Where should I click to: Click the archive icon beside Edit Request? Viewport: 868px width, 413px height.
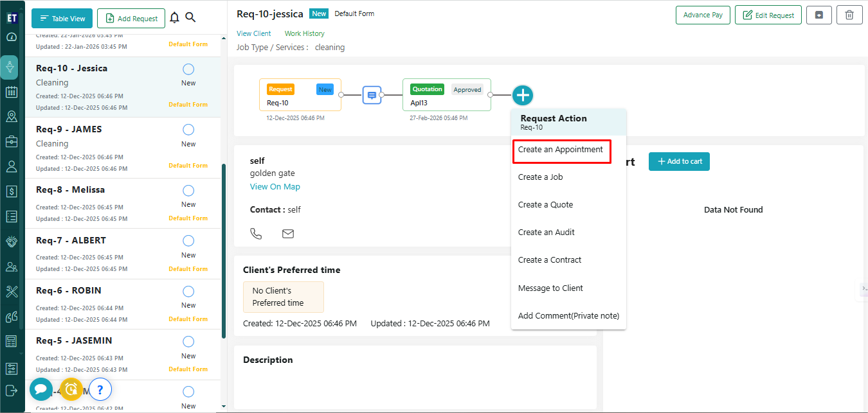[x=819, y=15]
